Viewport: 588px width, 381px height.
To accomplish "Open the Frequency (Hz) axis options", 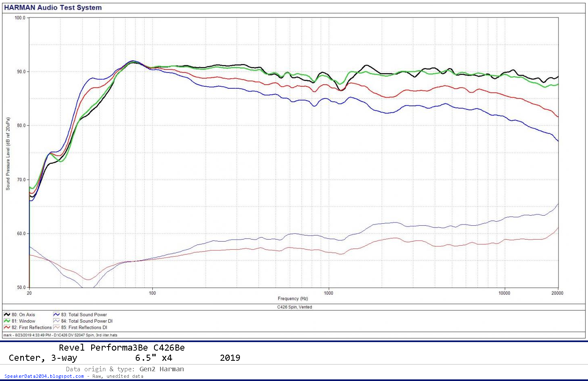I will [x=293, y=298].
